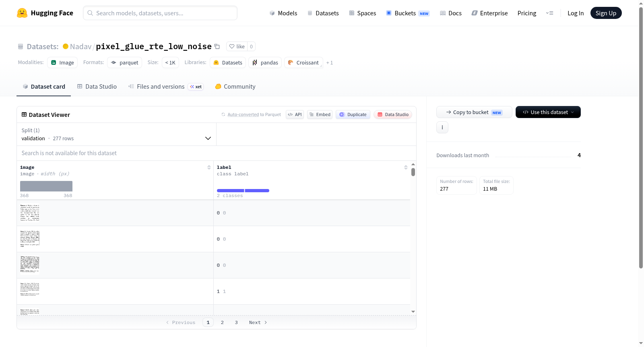Switch to the Data Studio tab
644x347 pixels.
pyautogui.click(x=97, y=86)
